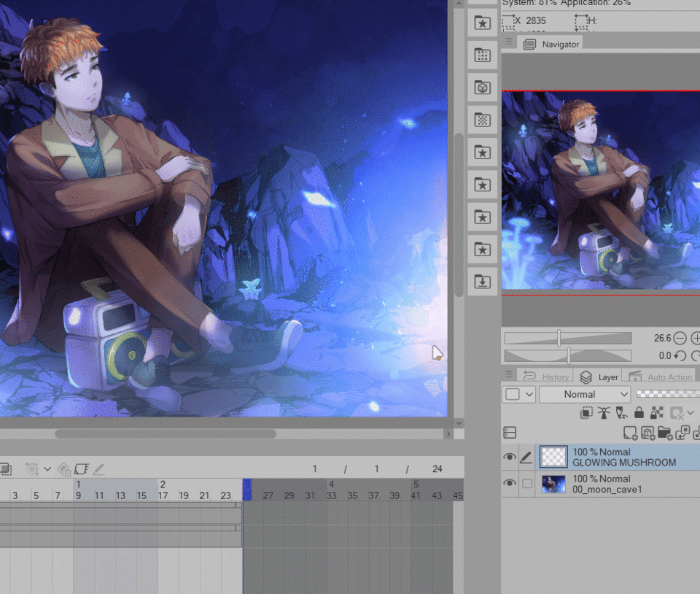Select layer text GLOWING MUSHROOM
The height and width of the screenshot is (594, 700).
tap(624, 463)
